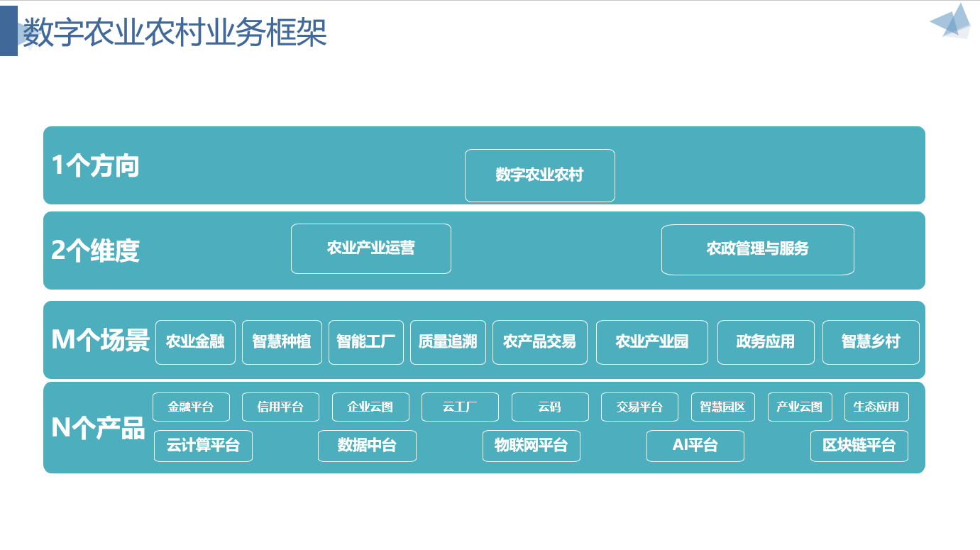Viewport: 980px width, 550px height.
Task: Choose the 数据中台 box
Action: point(367,446)
